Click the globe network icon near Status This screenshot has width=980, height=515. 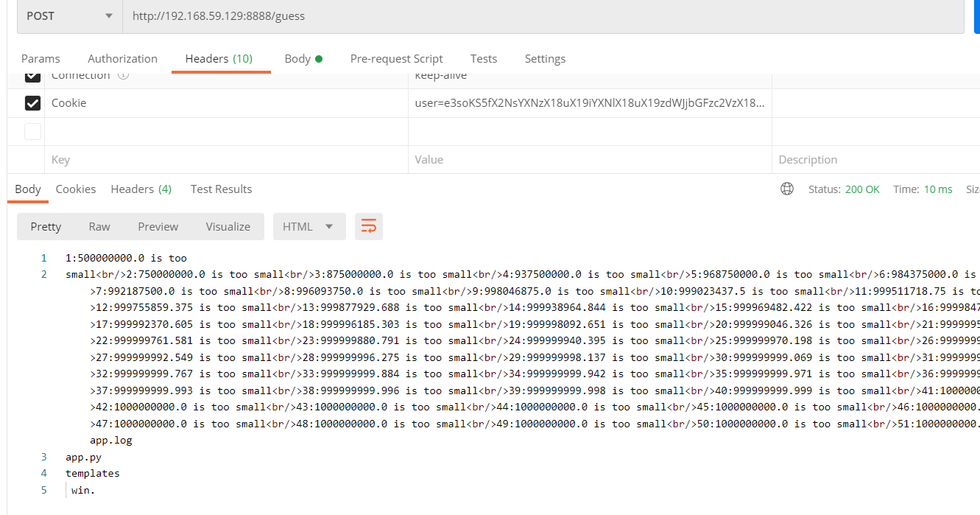coord(787,189)
